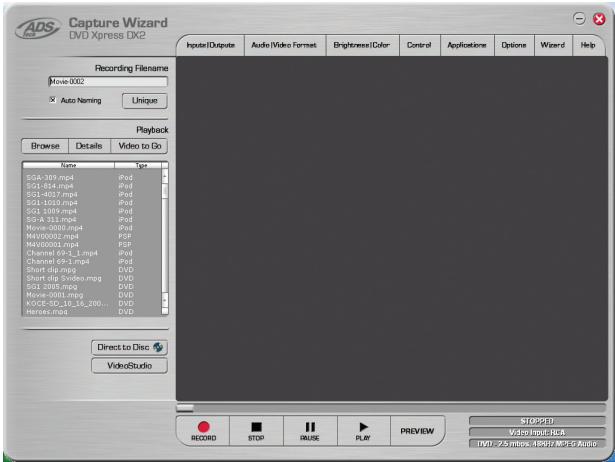Screen dimensions: 615x462
Task: Show clip Details
Action: tap(89, 146)
